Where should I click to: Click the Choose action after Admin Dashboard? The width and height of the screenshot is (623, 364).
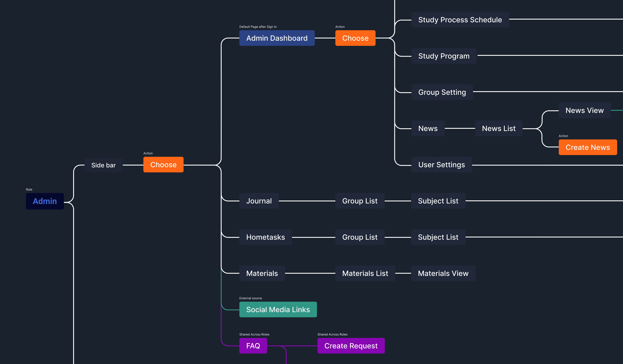coord(355,38)
